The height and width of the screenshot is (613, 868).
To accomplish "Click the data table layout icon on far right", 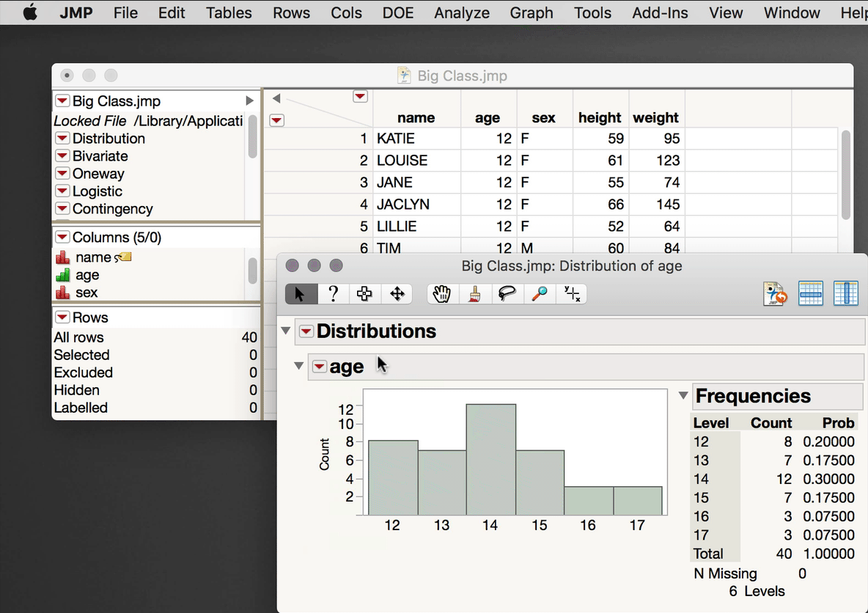I will tap(846, 292).
